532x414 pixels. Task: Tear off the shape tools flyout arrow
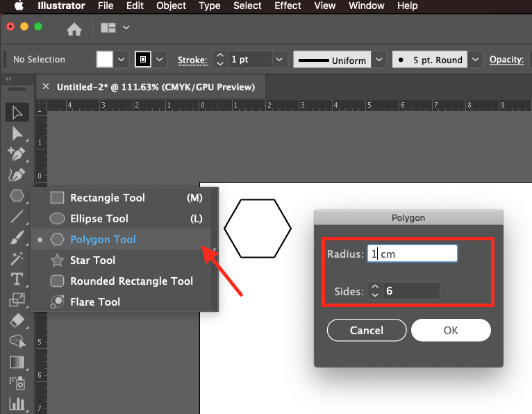(x=215, y=249)
